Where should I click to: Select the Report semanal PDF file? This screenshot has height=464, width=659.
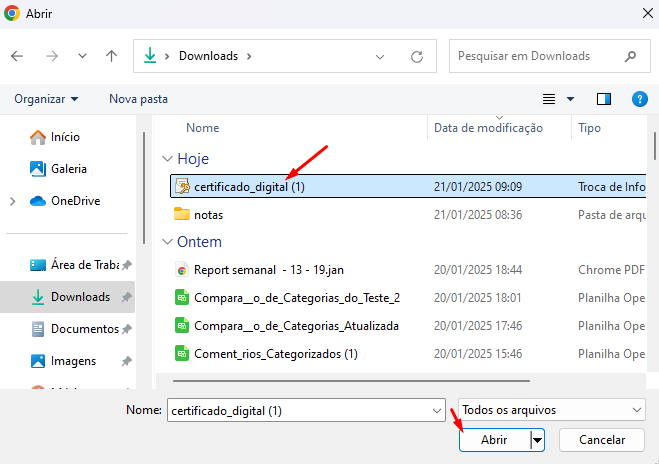click(x=267, y=269)
